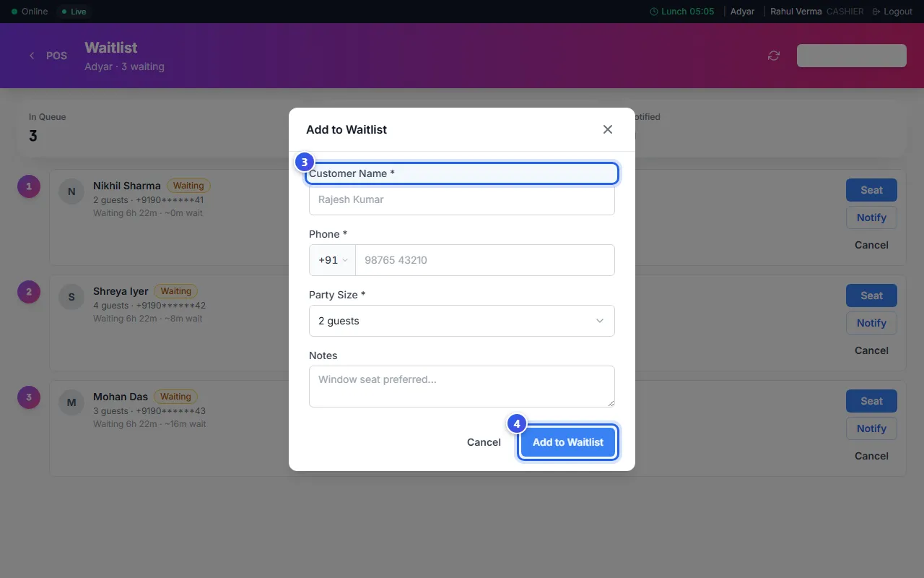Image resolution: width=924 pixels, height=578 pixels.
Task: Click the phone number input field
Action: (x=485, y=260)
